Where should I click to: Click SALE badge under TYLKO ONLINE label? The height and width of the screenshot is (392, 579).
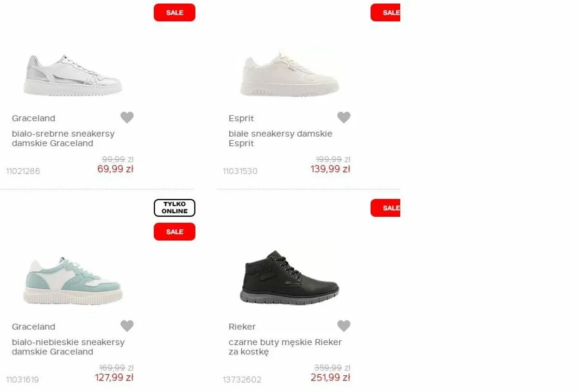tap(175, 232)
